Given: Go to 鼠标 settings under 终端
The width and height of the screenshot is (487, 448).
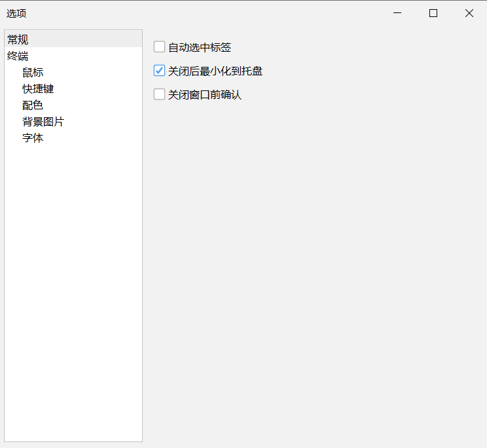Looking at the screenshot, I should pyautogui.click(x=33, y=73).
